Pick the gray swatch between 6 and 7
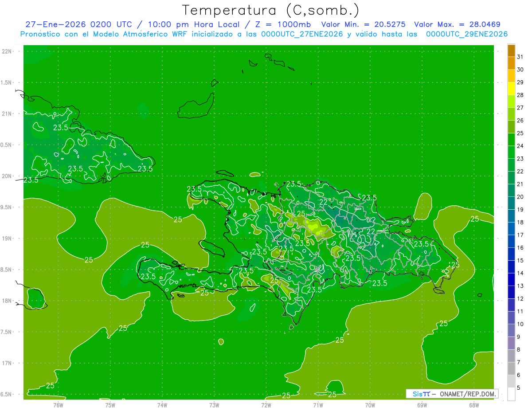 click(511, 369)
